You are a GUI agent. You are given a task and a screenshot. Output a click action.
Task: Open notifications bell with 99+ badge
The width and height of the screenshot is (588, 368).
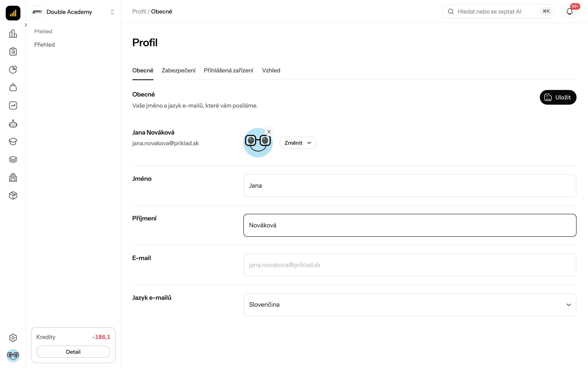pyautogui.click(x=570, y=11)
